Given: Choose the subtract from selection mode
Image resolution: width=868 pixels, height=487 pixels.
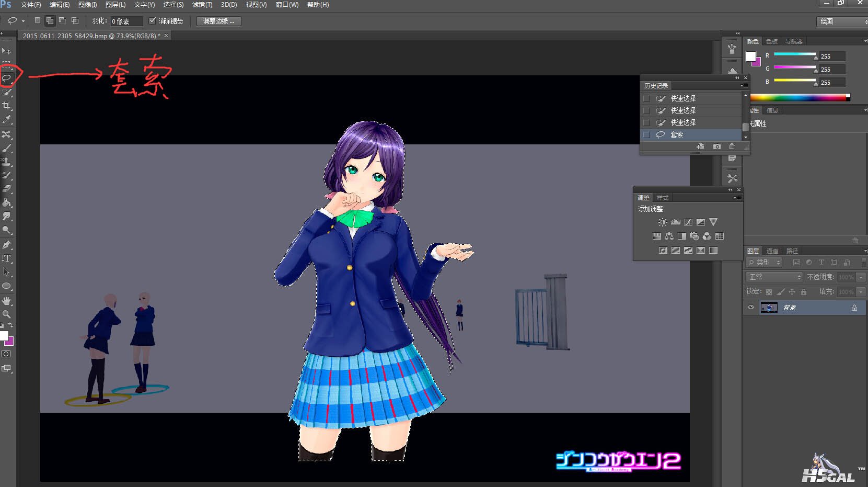Looking at the screenshot, I should 62,21.
